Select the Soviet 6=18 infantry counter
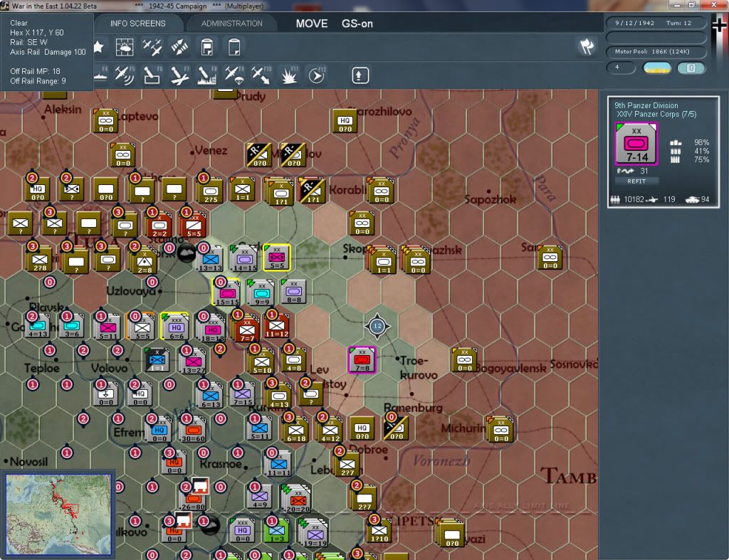The height and width of the screenshot is (560, 729). tap(295, 429)
